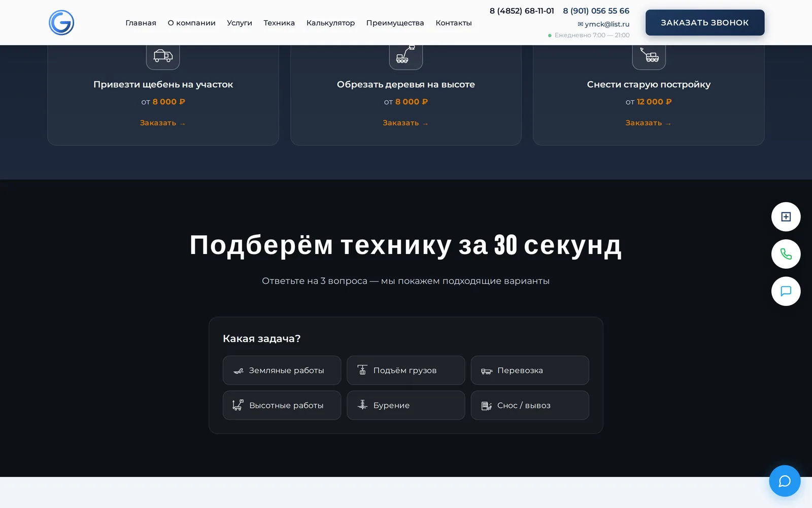The width and height of the screenshot is (812, 508).
Task: Click the price от 12 000 ₽
Action: (649, 102)
